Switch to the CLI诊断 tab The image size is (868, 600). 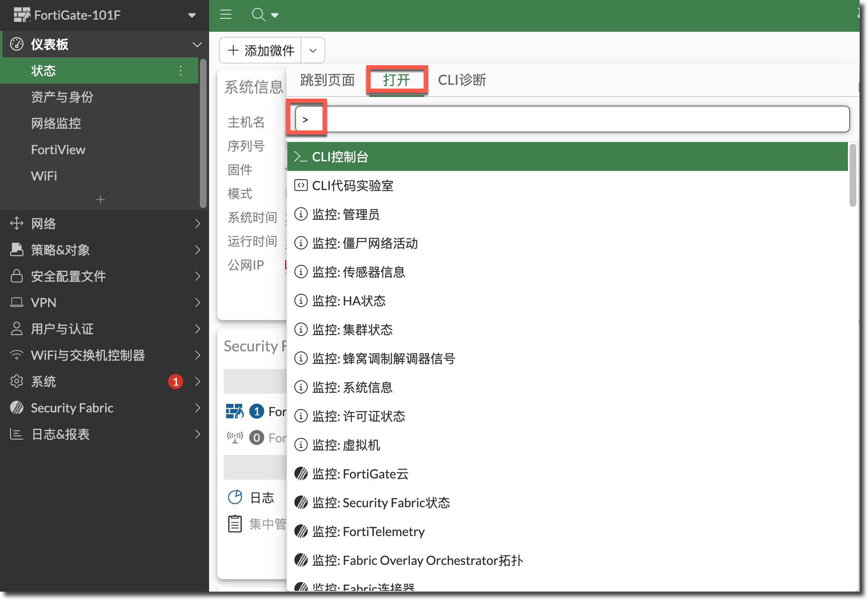462,80
